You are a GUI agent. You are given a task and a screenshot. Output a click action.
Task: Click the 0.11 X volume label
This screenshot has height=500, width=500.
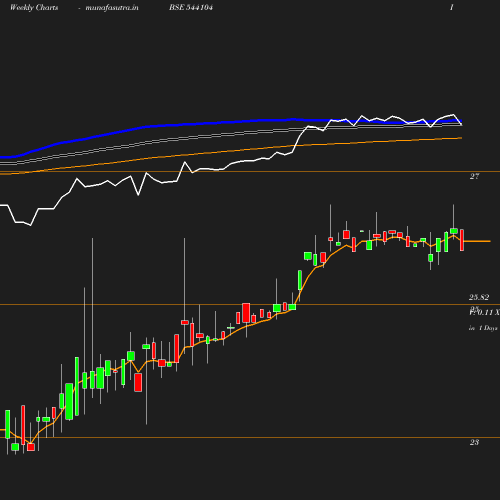pos(485,312)
